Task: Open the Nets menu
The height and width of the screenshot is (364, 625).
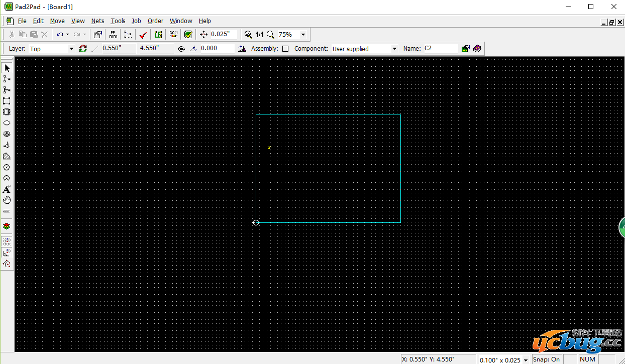Action: [x=97, y=21]
